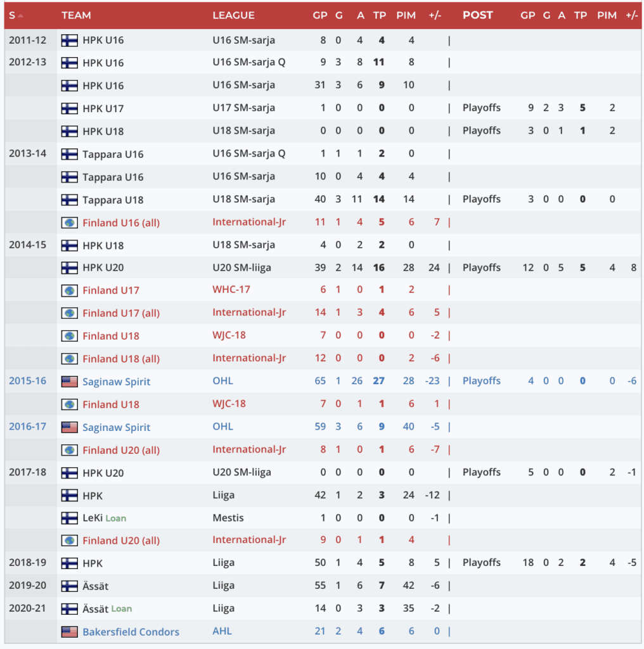Open the 2016-17 season link
The height and width of the screenshot is (649, 644).
coord(27,427)
